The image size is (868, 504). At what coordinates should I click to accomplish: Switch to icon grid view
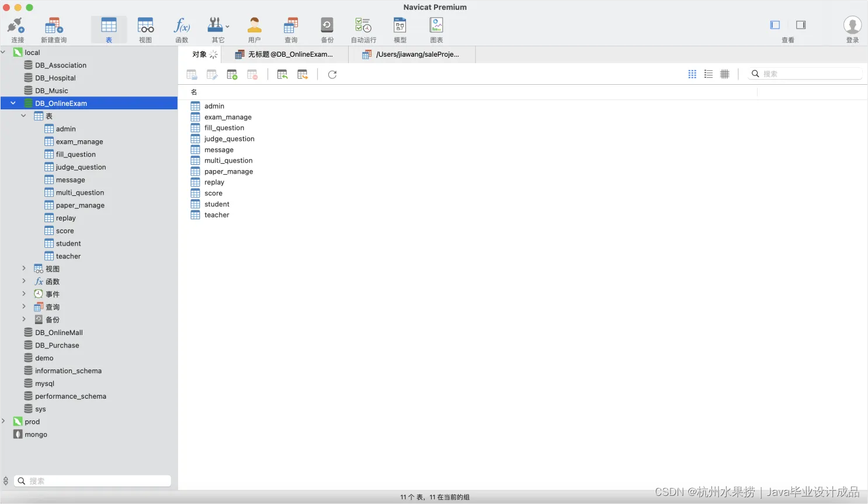click(692, 74)
